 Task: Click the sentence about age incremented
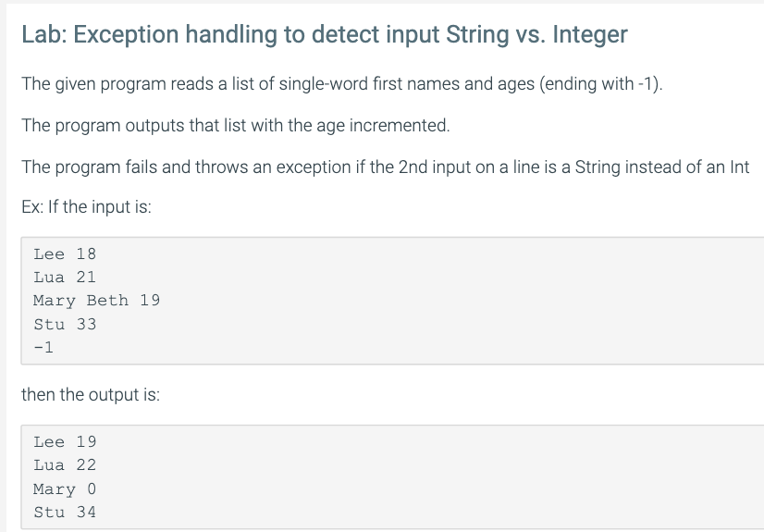[236, 126]
